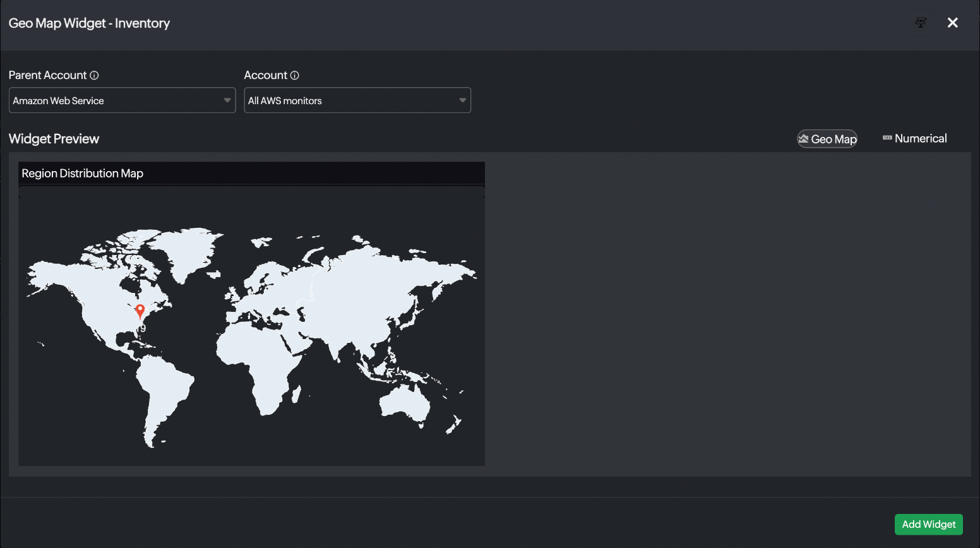Click the Widget Preview heading
This screenshot has height=548, width=980.
pyautogui.click(x=54, y=139)
